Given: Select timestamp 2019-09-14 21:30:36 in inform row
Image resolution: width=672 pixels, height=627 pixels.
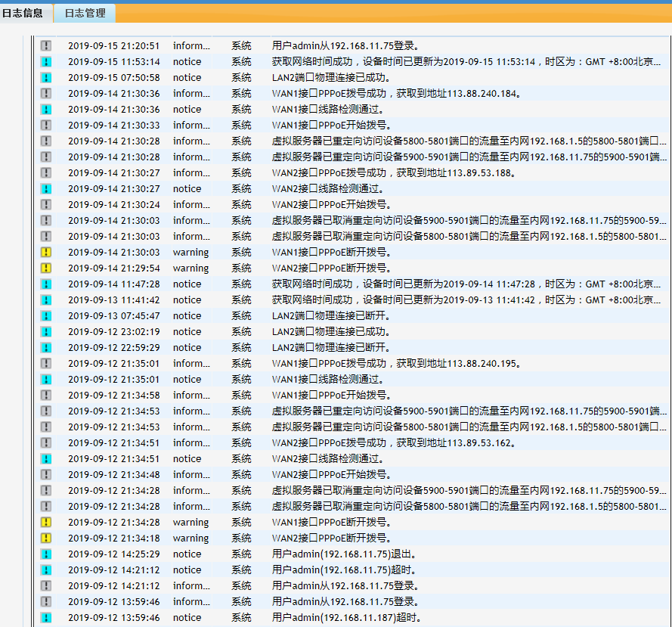Looking at the screenshot, I should 114,94.
